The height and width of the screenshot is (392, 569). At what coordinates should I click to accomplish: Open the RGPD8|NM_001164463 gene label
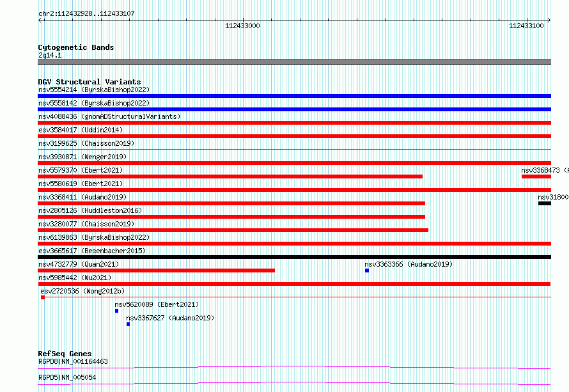pos(73,361)
